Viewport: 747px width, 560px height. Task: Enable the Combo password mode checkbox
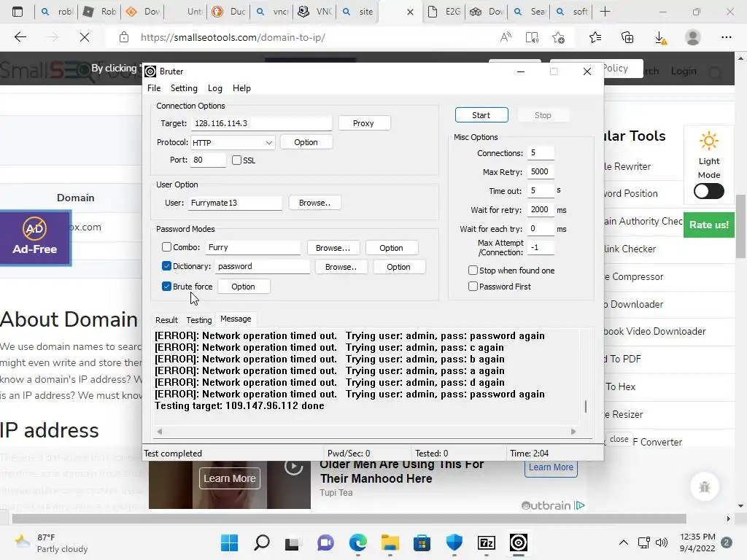pyautogui.click(x=166, y=247)
